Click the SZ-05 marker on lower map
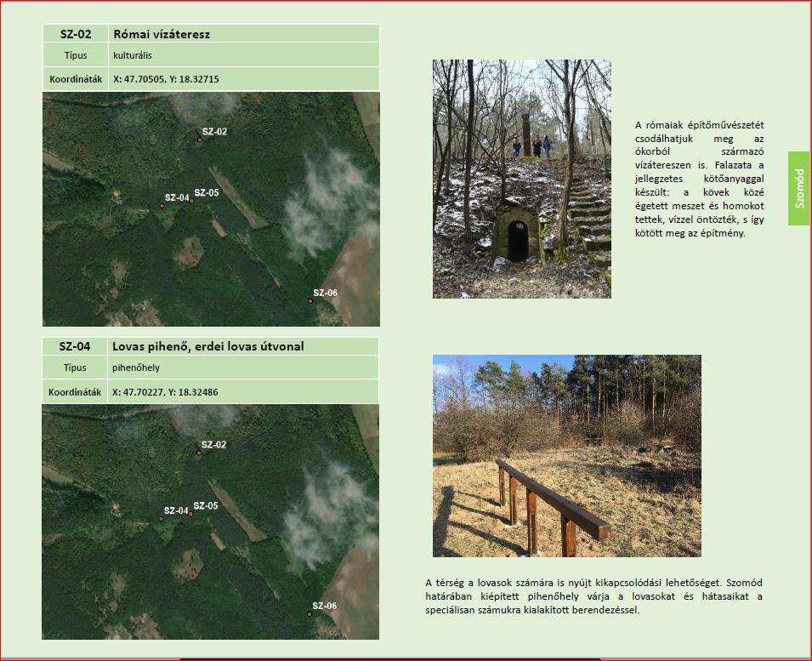812x661 pixels. 191,514
